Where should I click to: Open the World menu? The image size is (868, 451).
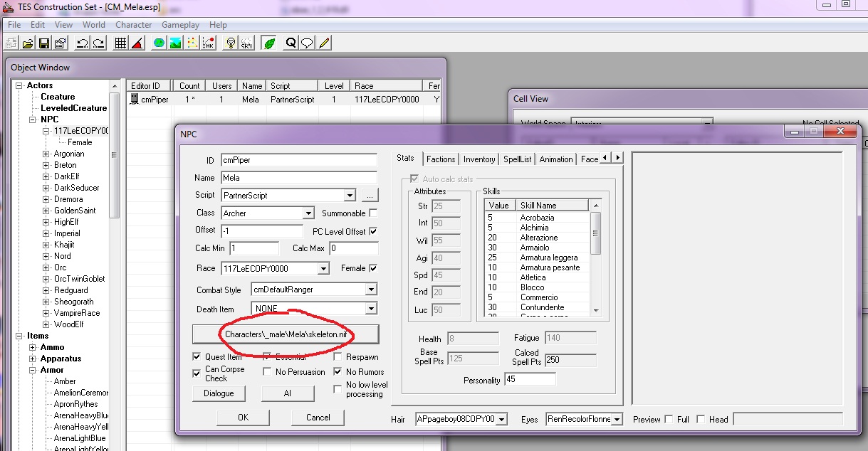[x=94, y=25]
